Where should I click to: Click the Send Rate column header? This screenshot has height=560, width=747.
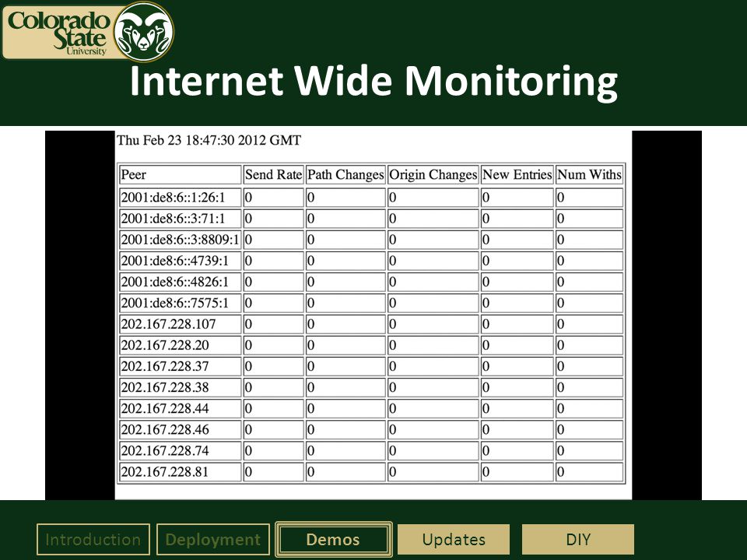tap(273, 174)
